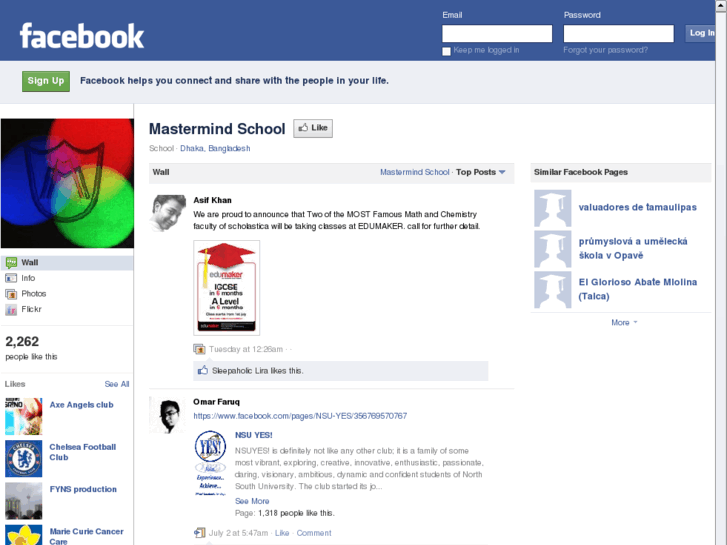
Task: Like the Mastermind School page
Action: point(313,128)
